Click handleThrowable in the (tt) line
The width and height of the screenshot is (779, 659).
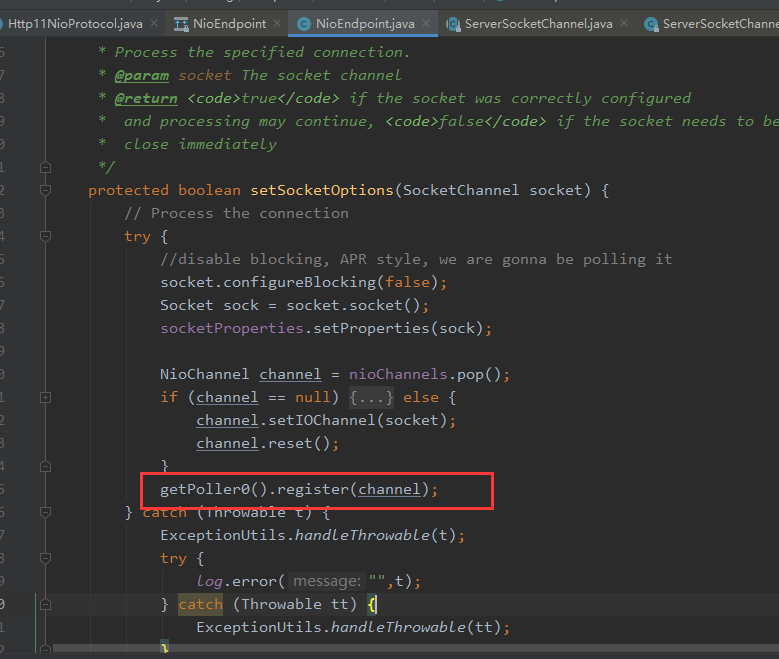(x=398, y=627)
